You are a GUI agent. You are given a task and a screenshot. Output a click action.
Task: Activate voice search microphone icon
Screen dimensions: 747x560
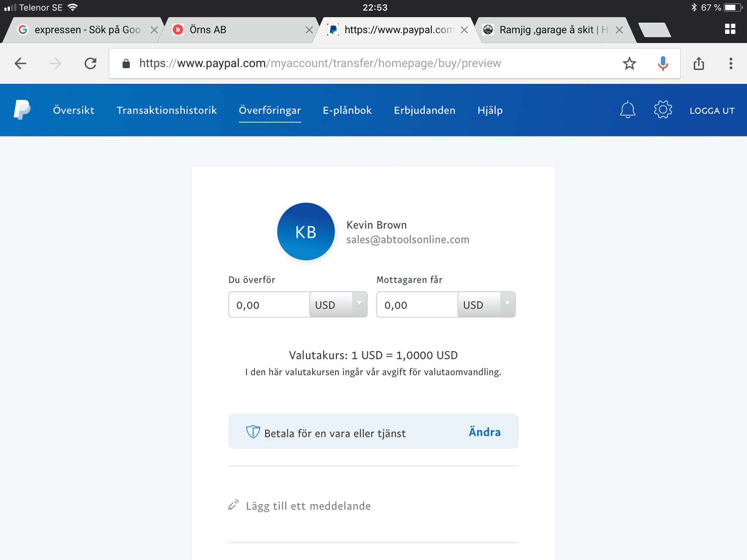click(x=662, y=63)
